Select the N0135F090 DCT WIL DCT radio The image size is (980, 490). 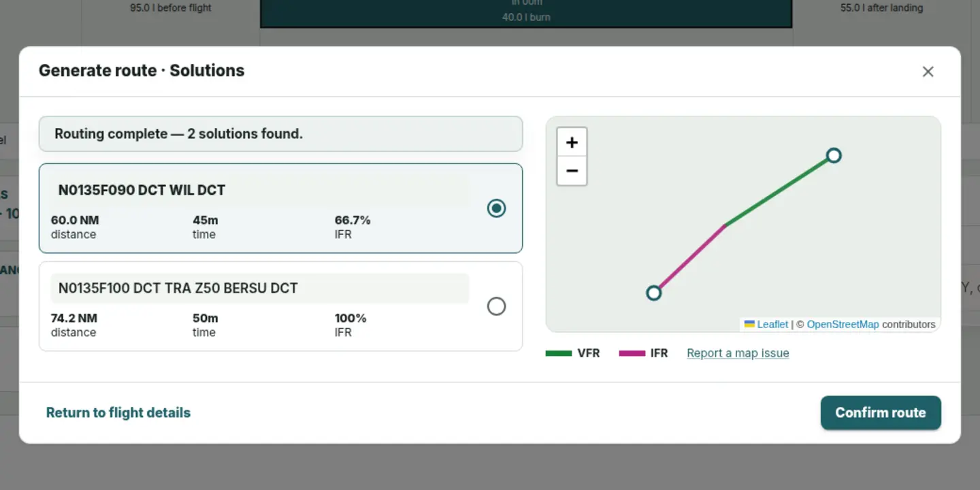tap(497, 208)
